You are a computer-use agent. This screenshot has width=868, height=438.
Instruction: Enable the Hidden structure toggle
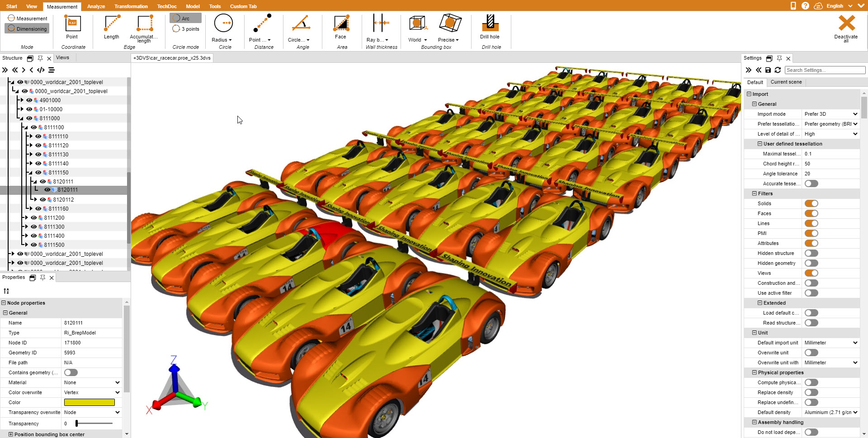click(811, 253)
